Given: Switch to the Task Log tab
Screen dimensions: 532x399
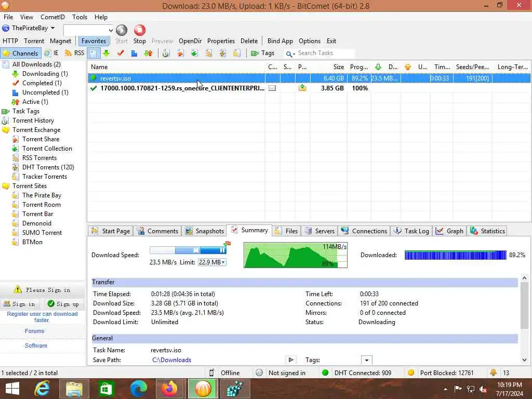Looking at the screenshot, I should coord(411,231).
